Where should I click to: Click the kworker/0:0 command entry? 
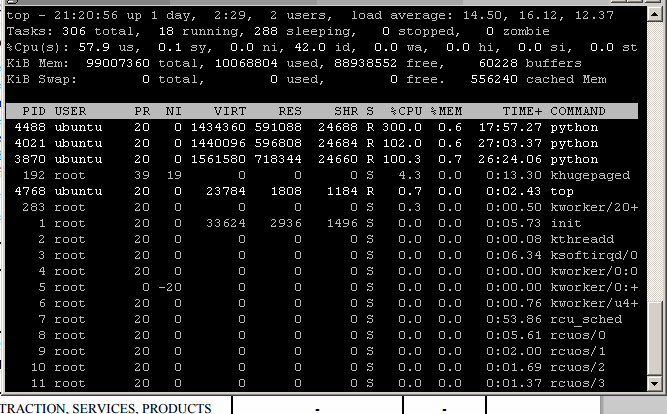pyautogui.click(x=594, y=271)
